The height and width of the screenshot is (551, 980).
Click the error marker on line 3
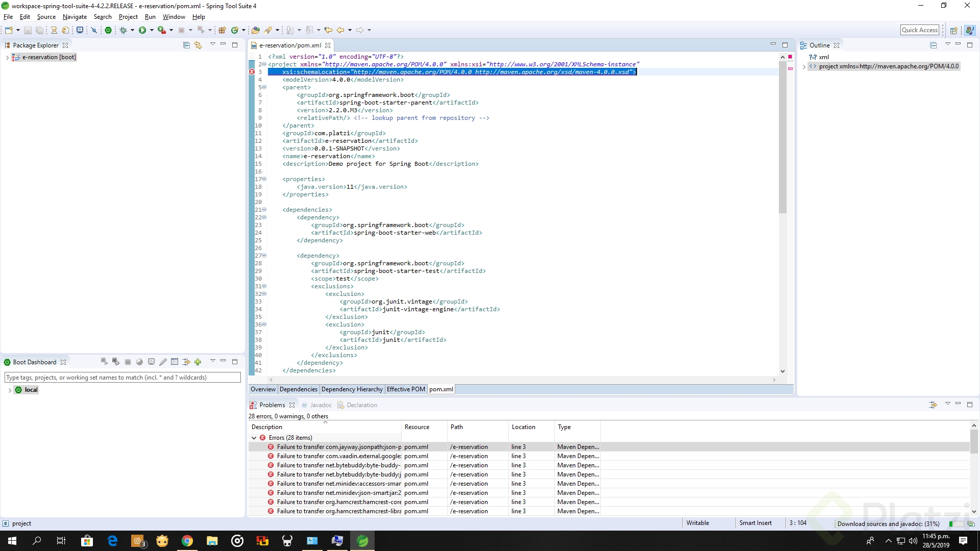pyautogui.click(x=252, y=72)
